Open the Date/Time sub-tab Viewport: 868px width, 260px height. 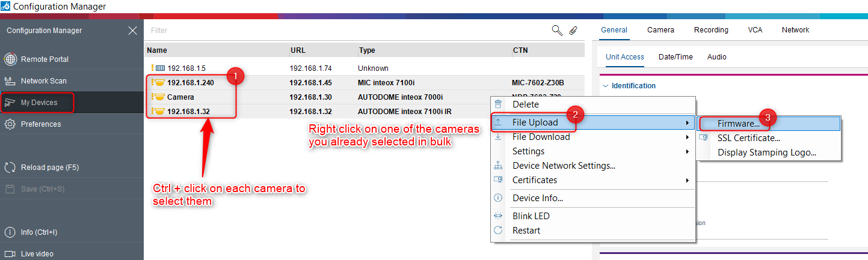coord(676,57)
